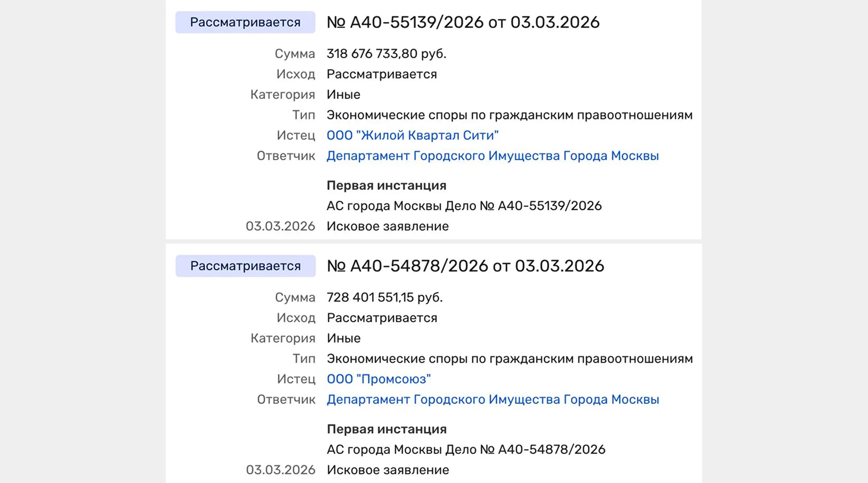The height and width of the screenshot is (483, 868).
Task: Open case heading № A40-54878/2026 от 03.03.2026
Action: tap(465, 266)
